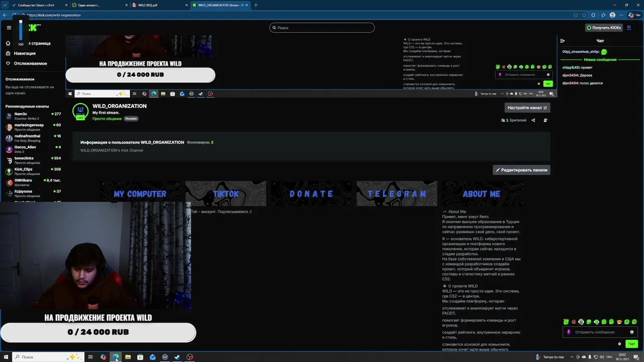Click the Windows Start button

(x=6, y=357)
